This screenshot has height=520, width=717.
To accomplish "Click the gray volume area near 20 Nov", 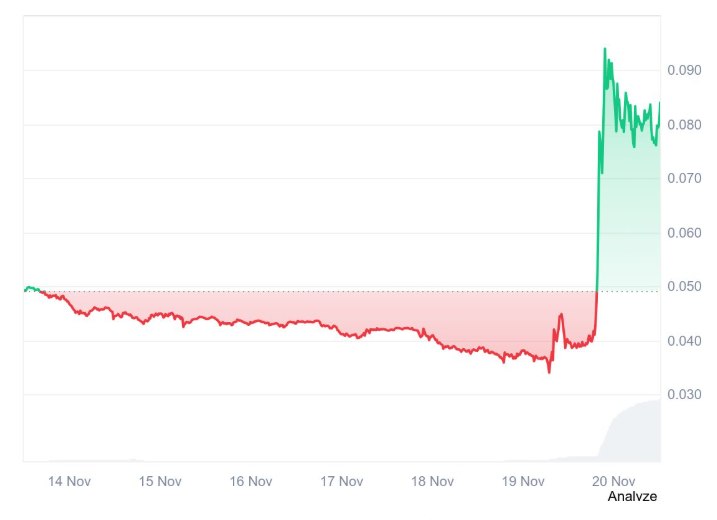I will pos(630,435).
